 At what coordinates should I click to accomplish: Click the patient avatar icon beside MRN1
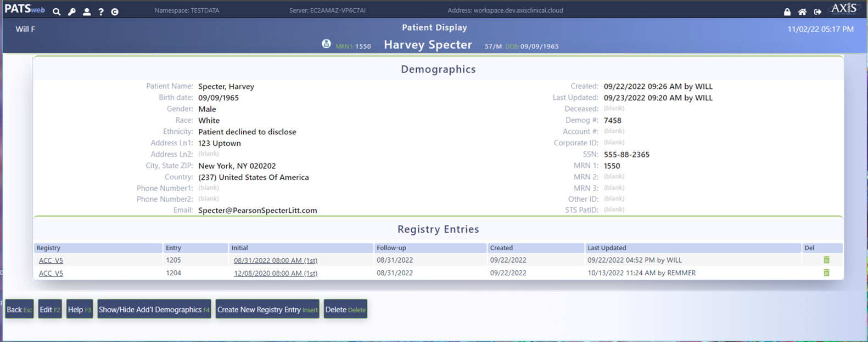click(326, 44)
